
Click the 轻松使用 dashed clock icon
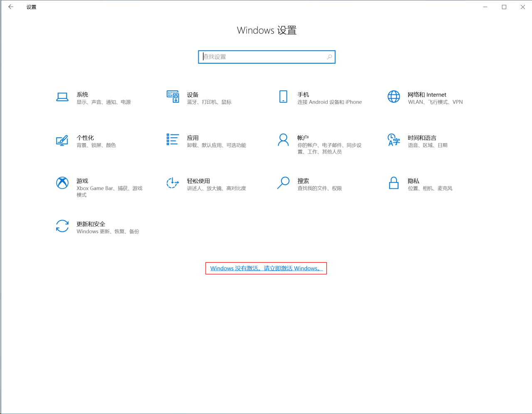tap(172, 183)
